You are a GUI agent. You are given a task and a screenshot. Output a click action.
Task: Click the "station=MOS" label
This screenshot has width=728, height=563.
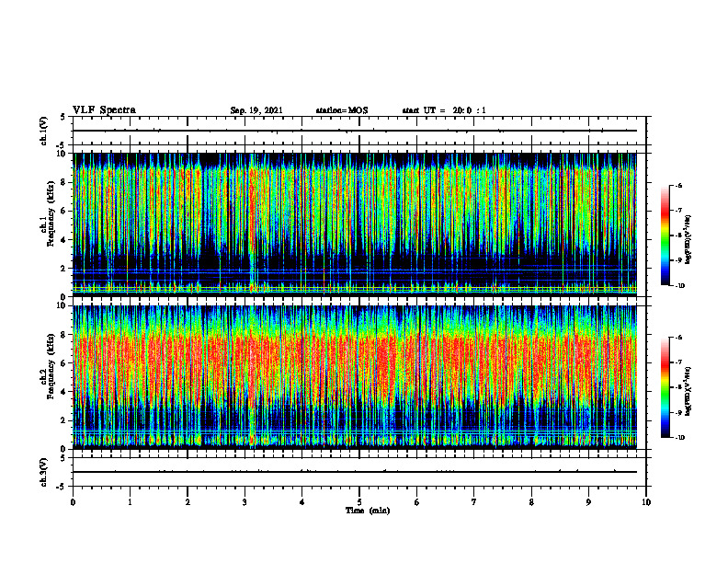[342, 110]
